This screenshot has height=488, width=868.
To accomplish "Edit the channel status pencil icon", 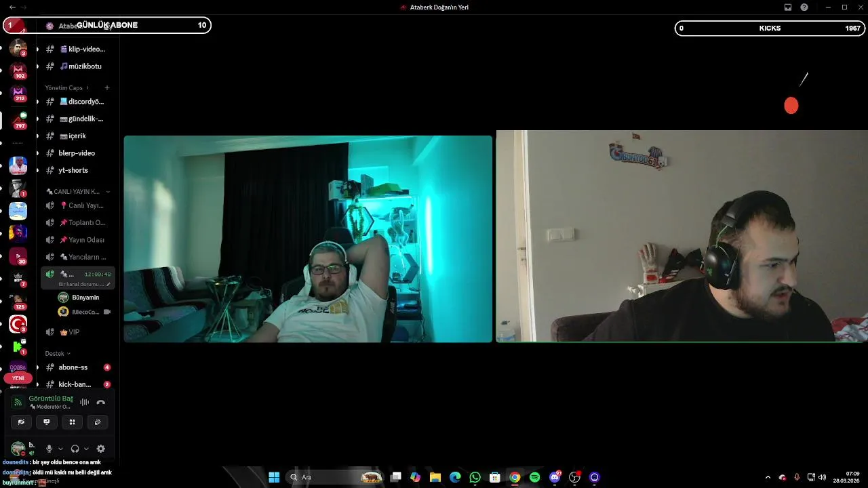I will click(x=108, y=284).
